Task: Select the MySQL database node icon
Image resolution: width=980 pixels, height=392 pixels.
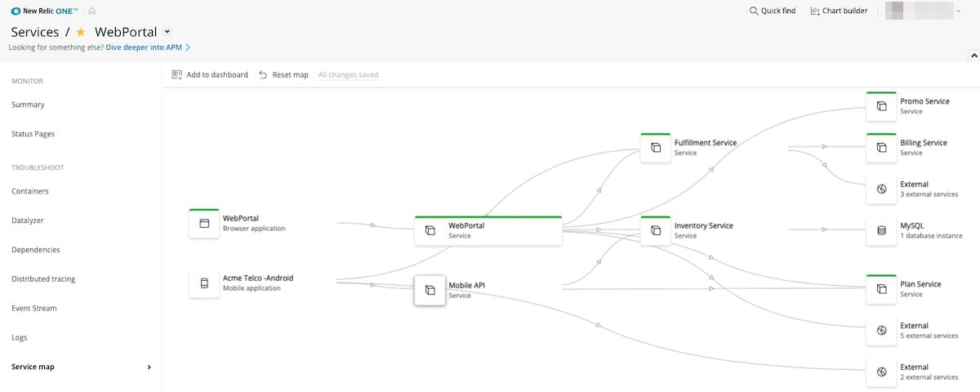Action: 881,230
